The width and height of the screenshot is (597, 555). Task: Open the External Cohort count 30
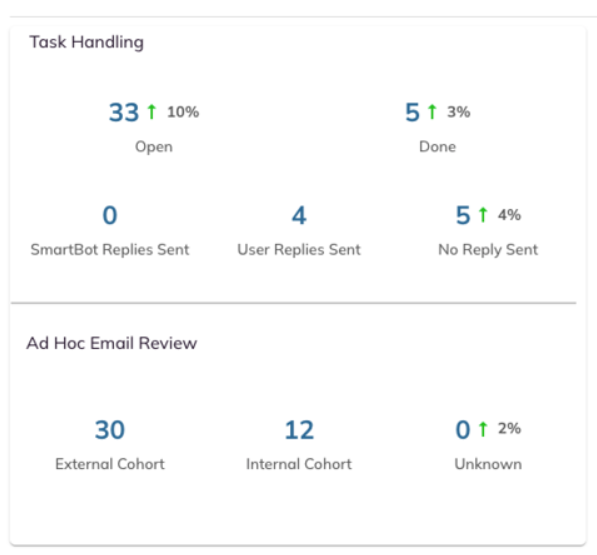pyautogui.click(x=110, y=430)
